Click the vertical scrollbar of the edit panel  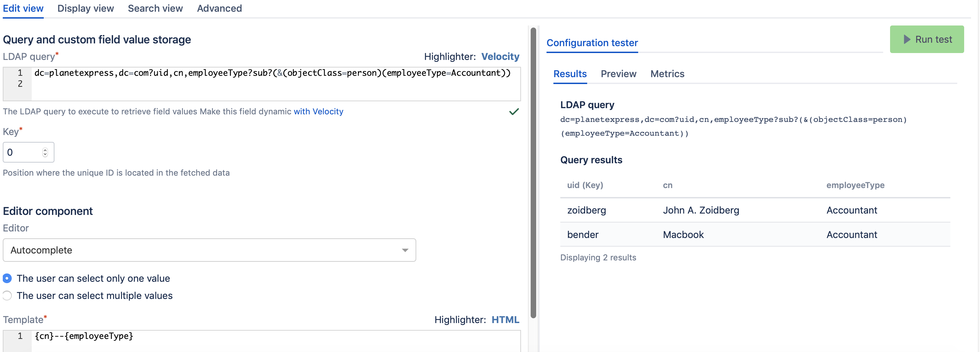(533, 171)
